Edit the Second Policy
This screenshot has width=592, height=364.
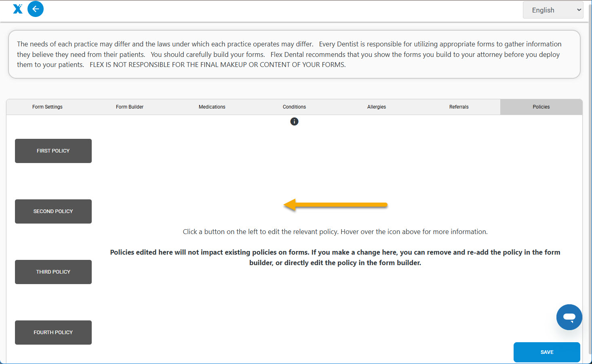53,211
